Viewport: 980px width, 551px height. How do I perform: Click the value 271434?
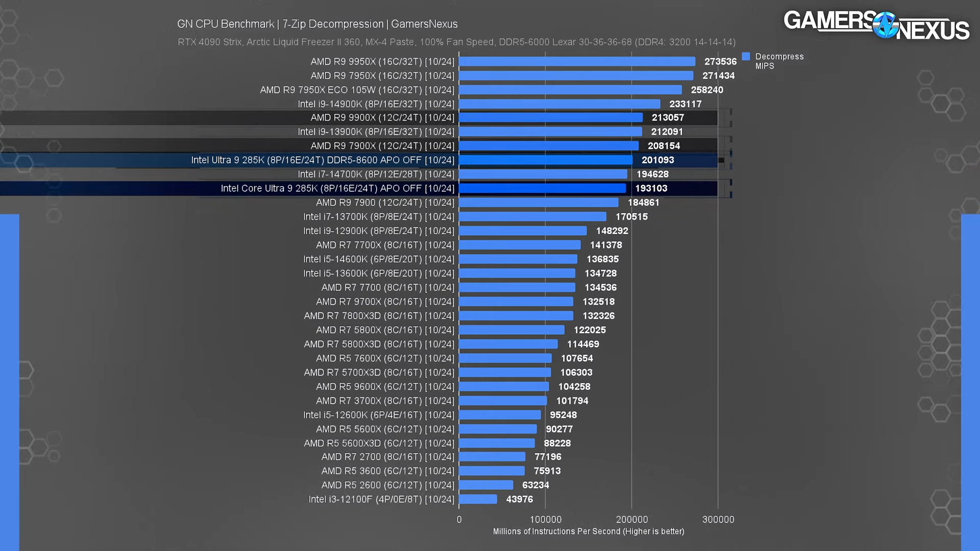coord(718,76)
